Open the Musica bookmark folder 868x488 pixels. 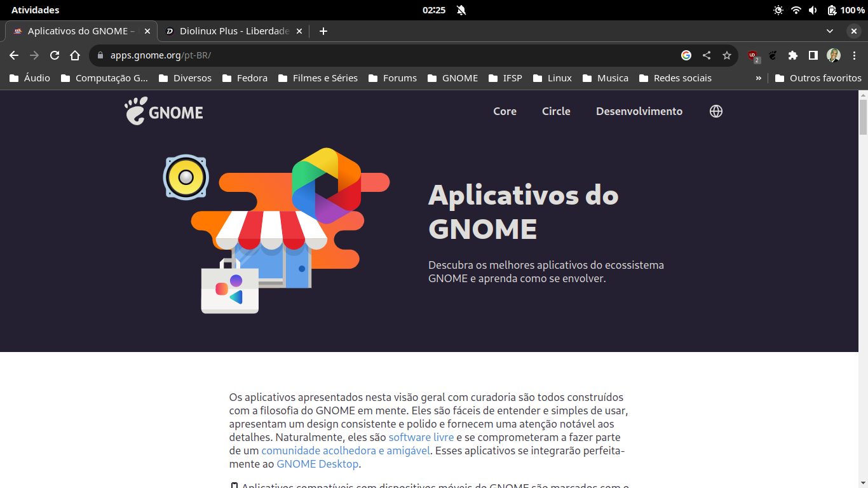604,78
